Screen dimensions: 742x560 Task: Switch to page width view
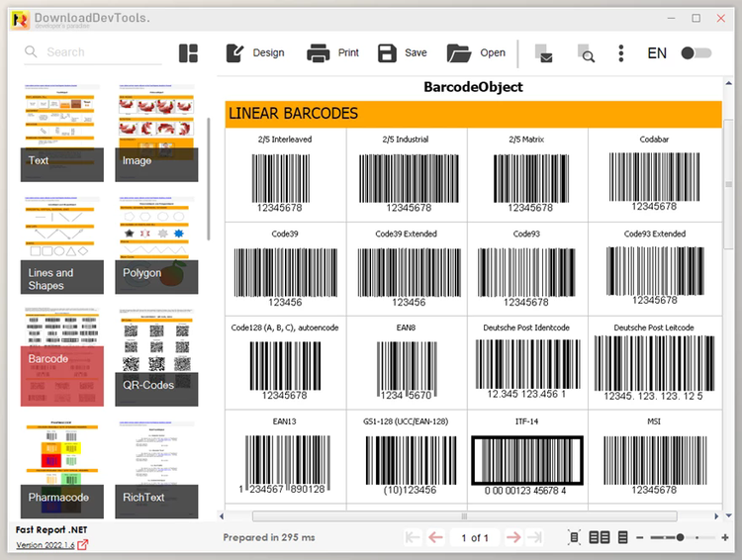(622, 537)
